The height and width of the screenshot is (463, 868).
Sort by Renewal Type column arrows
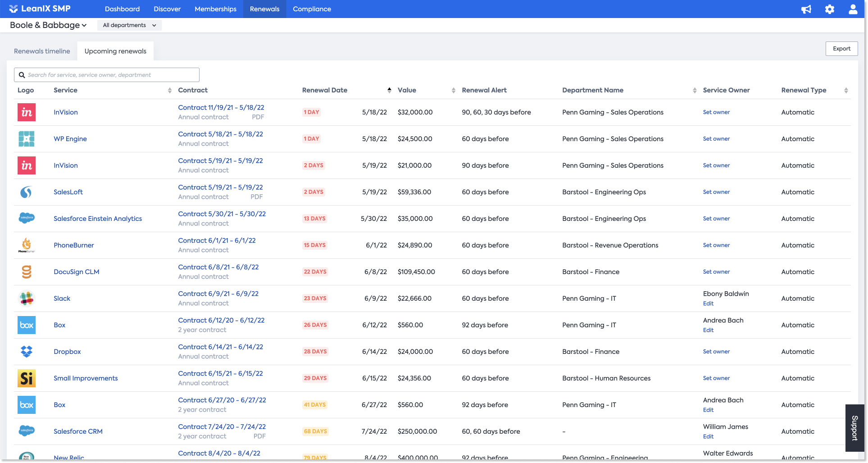(846, 91)
